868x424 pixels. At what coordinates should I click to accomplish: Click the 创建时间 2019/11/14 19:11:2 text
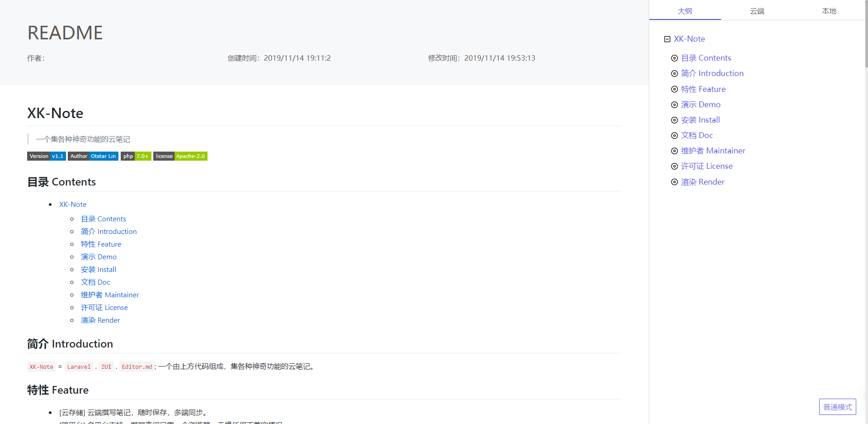(279, 58)
